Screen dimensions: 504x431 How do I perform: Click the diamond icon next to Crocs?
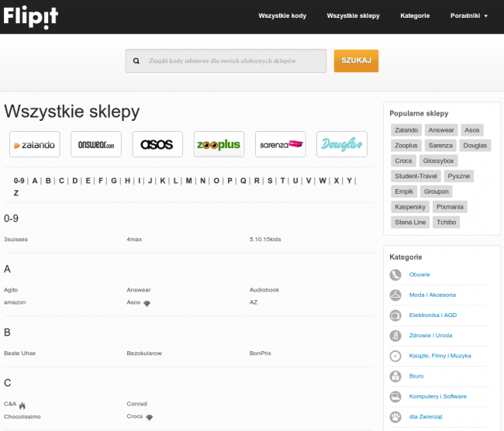(x=150, y=417)
